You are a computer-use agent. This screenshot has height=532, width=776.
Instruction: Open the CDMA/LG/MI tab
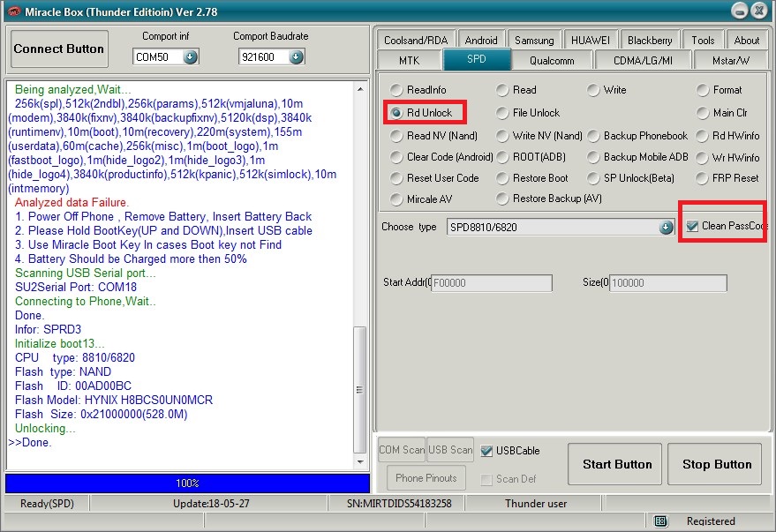(x=643, y=60)
